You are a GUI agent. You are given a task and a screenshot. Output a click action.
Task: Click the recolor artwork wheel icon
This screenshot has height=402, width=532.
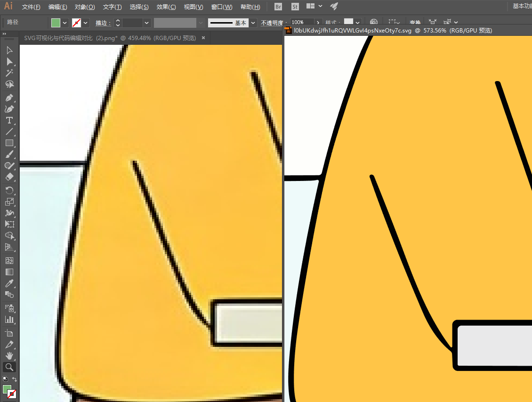point(373,22)
